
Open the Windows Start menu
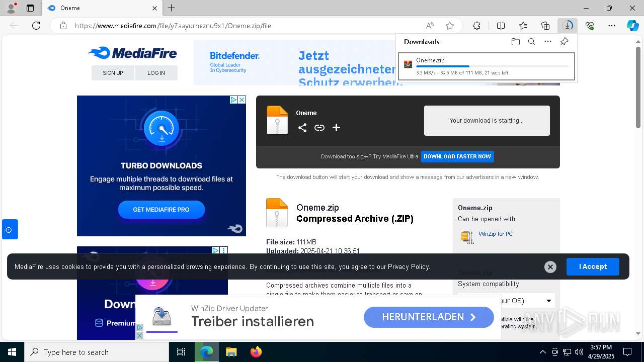click(12, 352)
